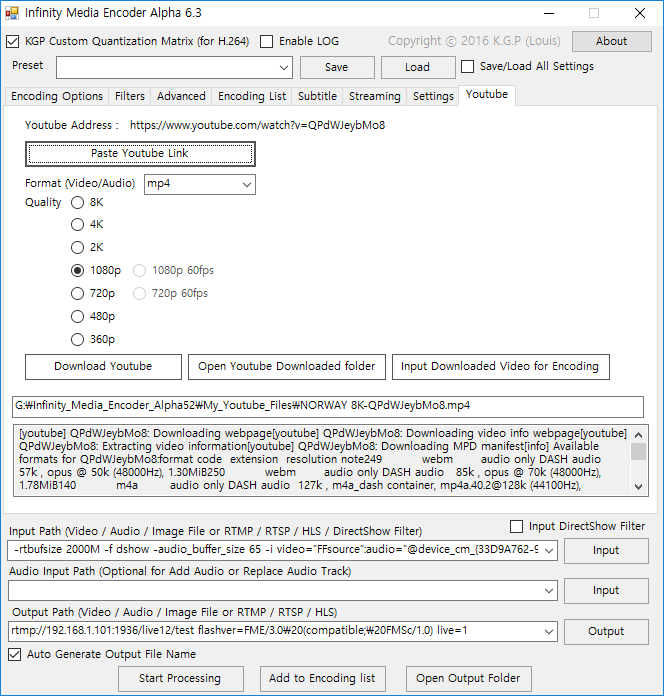
Task: Click the Youtube address URL text
Action: point(257,126)
